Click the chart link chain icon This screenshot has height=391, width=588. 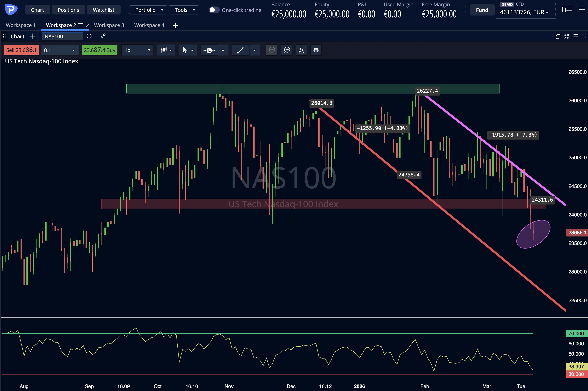click(103, 36)
